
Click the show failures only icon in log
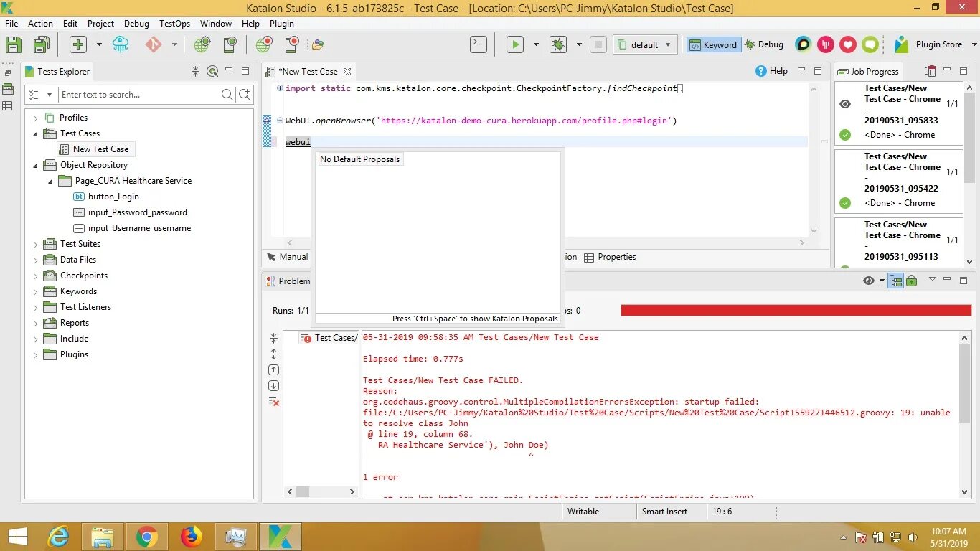pyautogui.click(x=273, y=401)
